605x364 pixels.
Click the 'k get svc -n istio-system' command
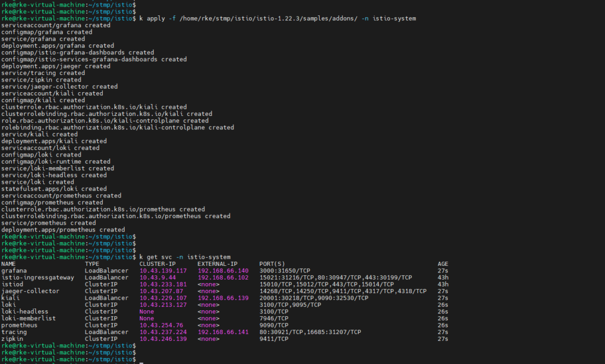pos(185,257)
